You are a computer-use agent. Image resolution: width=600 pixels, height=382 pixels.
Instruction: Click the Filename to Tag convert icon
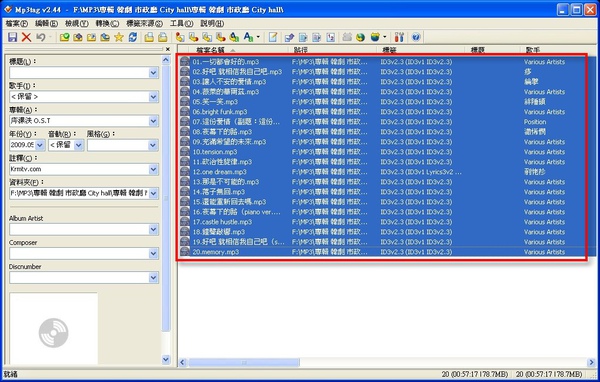coord(194,37)
